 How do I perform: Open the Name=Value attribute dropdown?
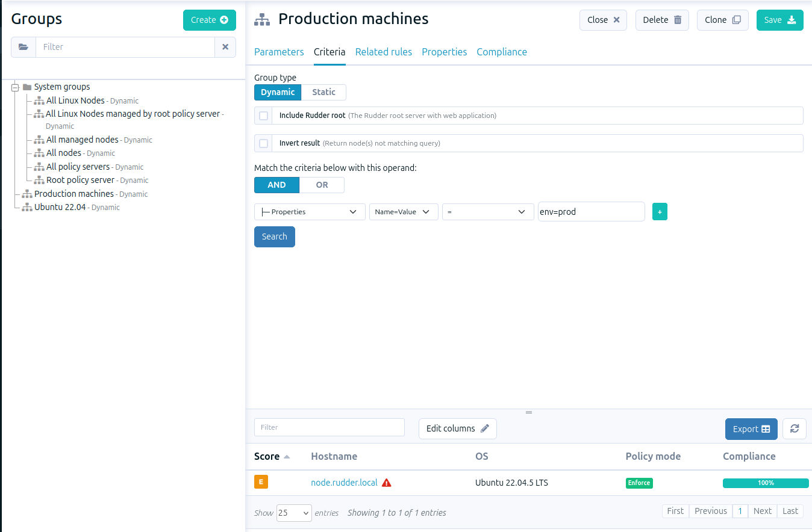coord(404,212)
